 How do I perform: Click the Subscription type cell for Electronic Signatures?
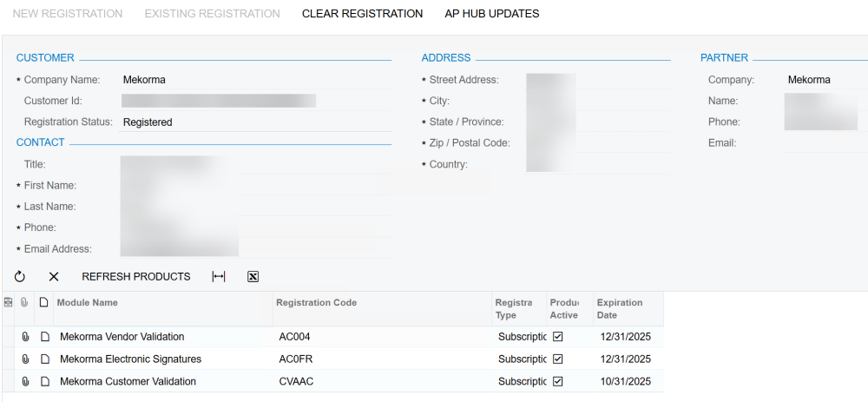coord(519,359)
